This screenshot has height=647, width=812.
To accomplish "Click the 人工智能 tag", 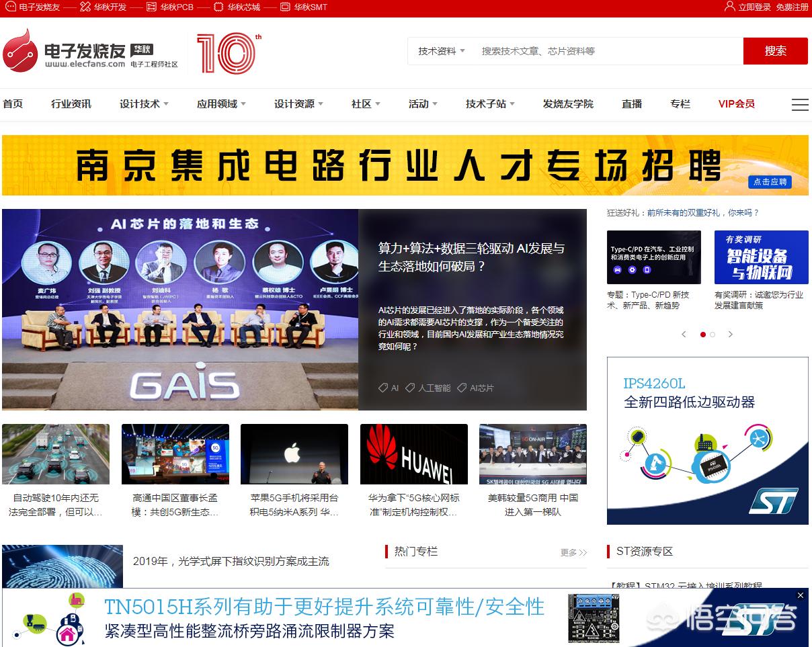I will click(x=428, y=388).
